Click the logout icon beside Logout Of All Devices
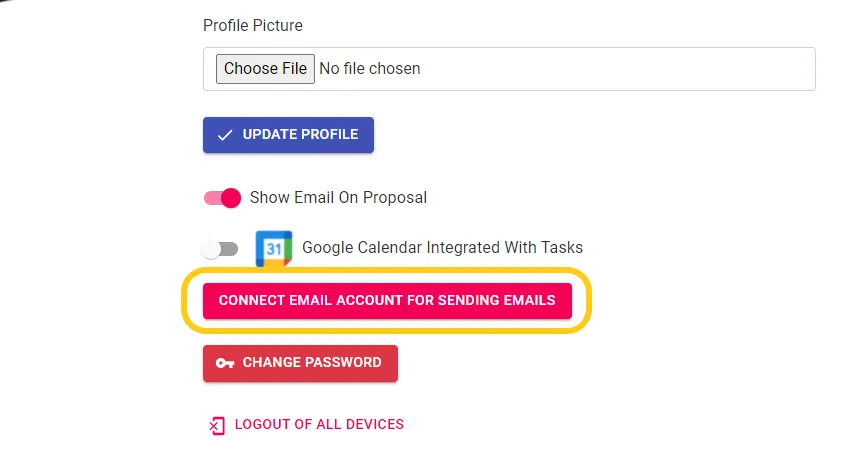 (216, 425)
